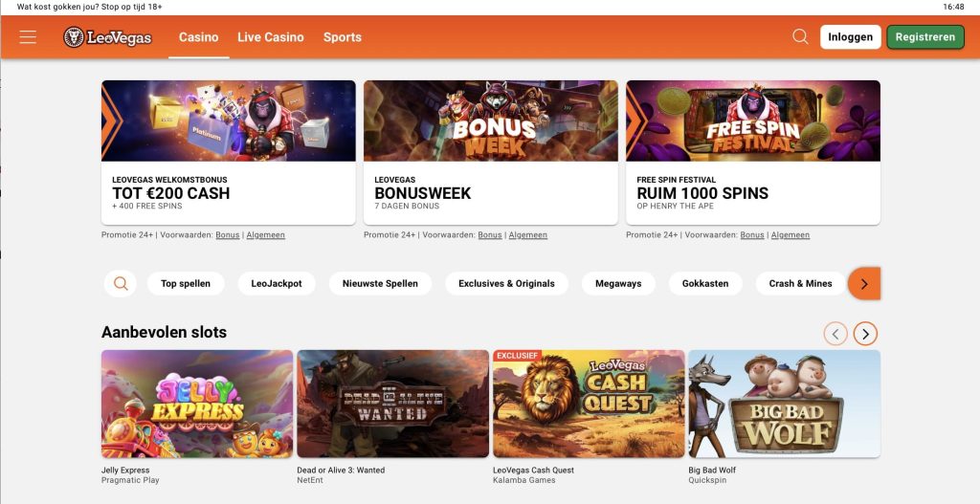980x504 pixels.
Task: Select the Megaways category
Action: tap(618, 283)
